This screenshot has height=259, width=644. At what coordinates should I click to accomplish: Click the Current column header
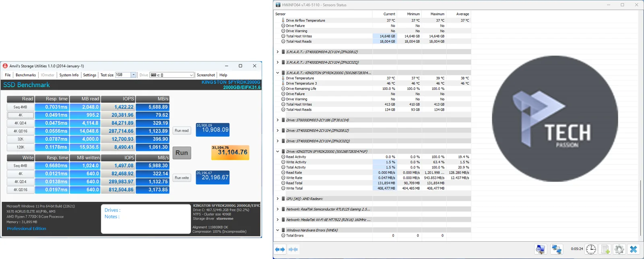(384, 14)
